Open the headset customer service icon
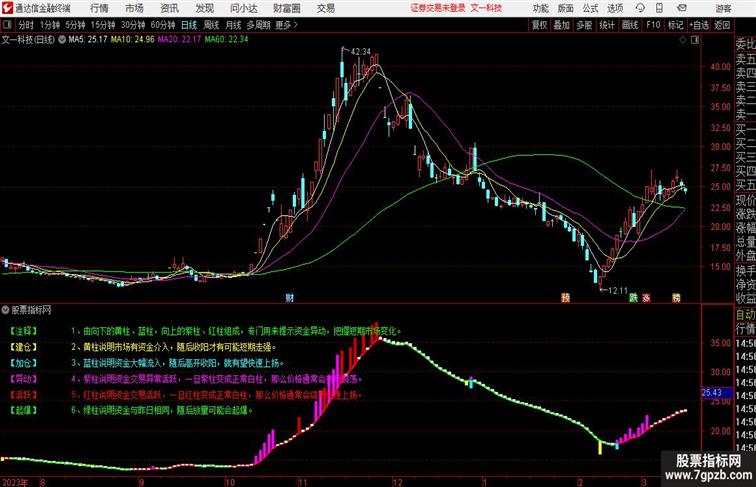Screen dimensions: 756x487 coord(640,8)
